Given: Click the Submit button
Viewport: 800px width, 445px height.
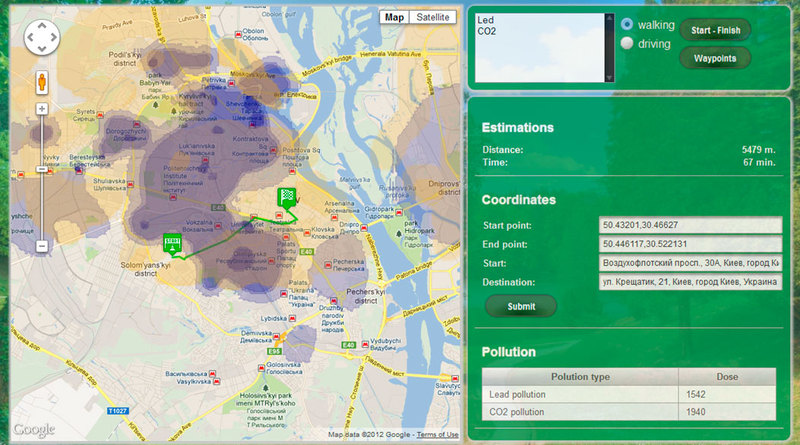Looking at the screenshot, I should (521, 306).
